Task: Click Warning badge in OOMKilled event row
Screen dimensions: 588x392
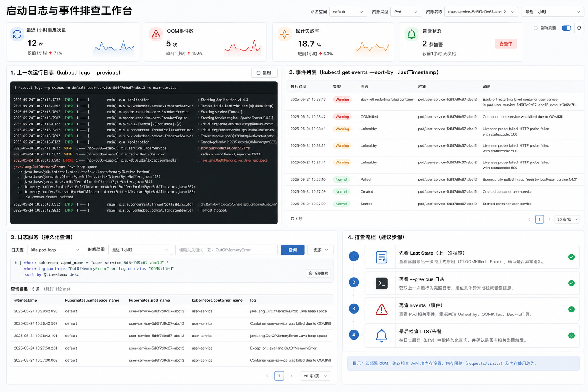Action: click(342, 117)
